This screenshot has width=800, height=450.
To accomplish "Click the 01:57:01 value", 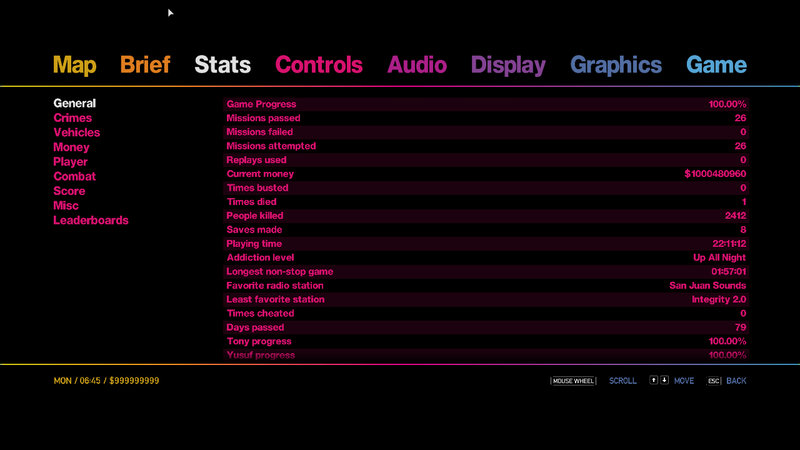I will (x=729, y=271).
